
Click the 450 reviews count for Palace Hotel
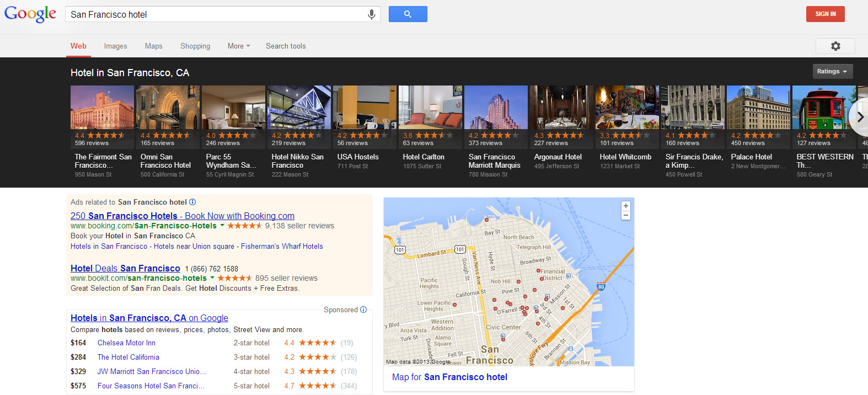tap(748, 143)
